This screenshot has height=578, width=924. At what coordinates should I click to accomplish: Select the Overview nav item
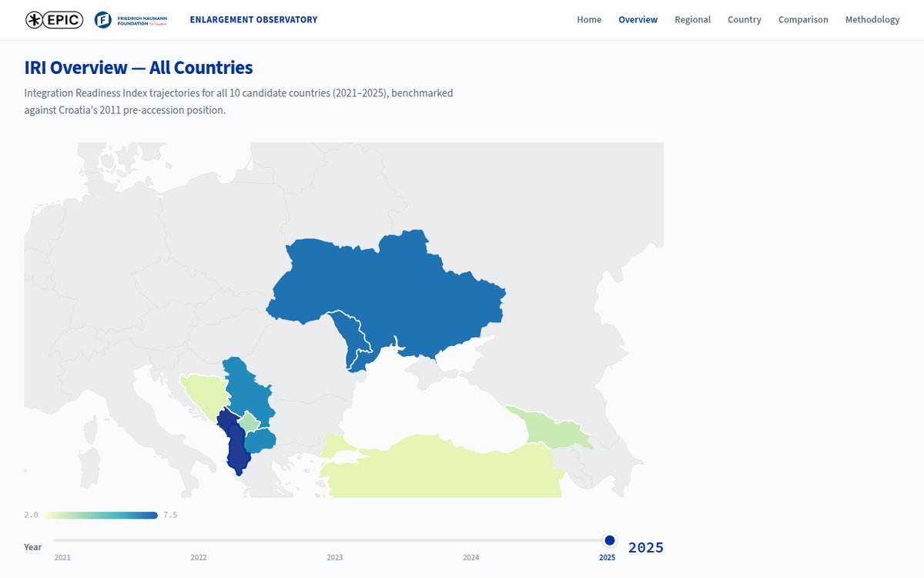(638, 20)
